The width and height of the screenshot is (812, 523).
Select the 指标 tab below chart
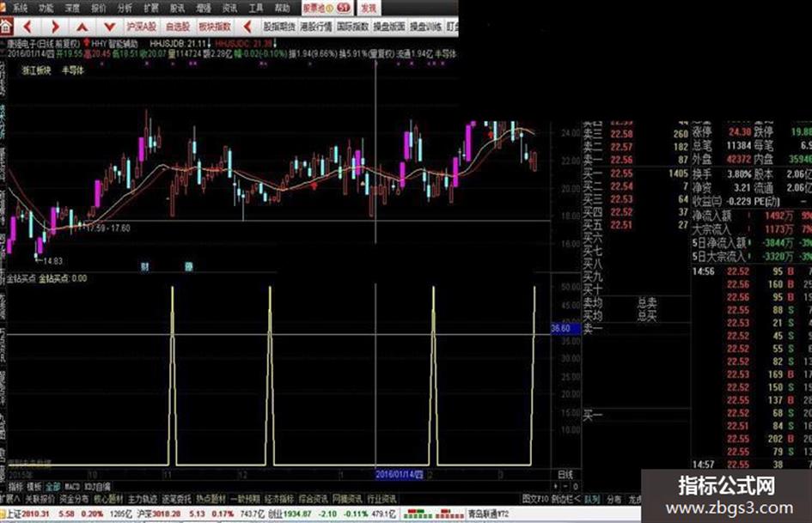(x=15, y=486)
